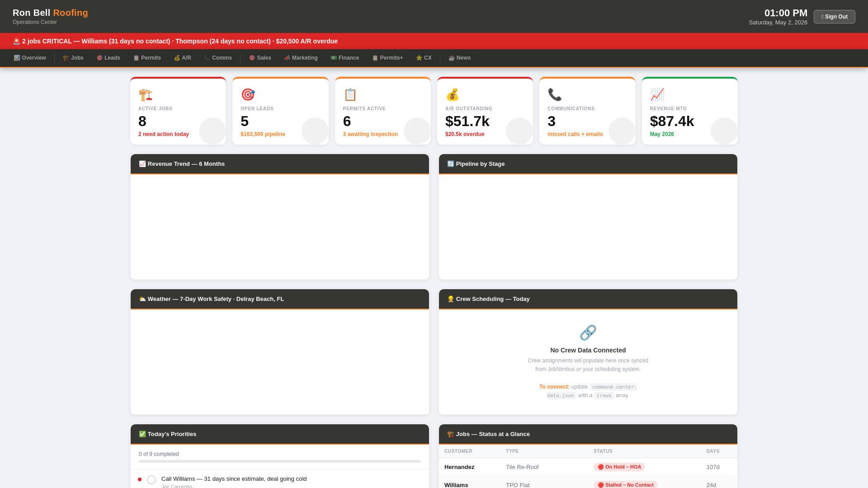Go to the Permits tab
The height and width of the screenshot is (488, 868).
(x=147, y=58)
